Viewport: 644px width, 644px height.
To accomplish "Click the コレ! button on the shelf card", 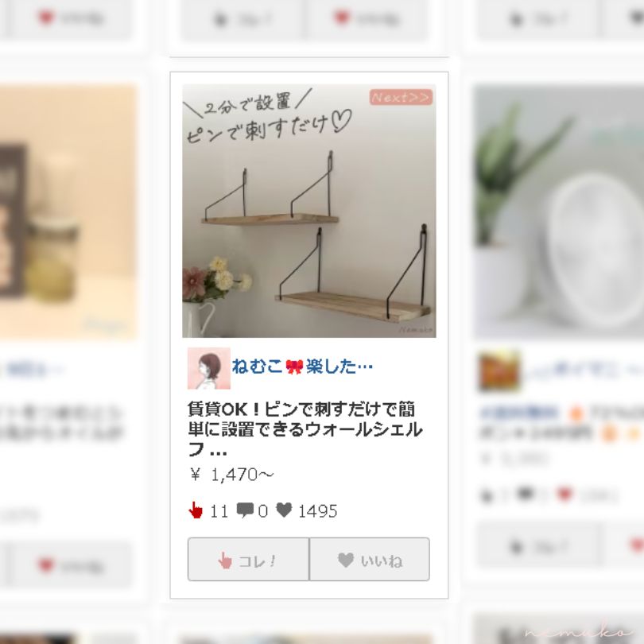I will (248, 560).
